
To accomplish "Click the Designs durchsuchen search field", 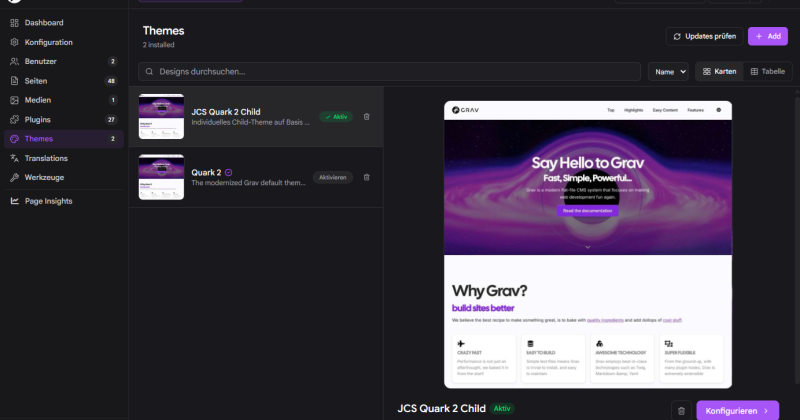I will point(389,71).
